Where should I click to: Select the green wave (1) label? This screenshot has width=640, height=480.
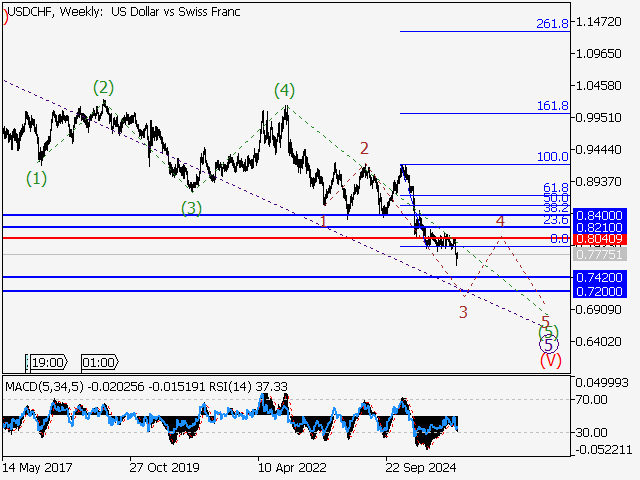(x=36, y=179)
